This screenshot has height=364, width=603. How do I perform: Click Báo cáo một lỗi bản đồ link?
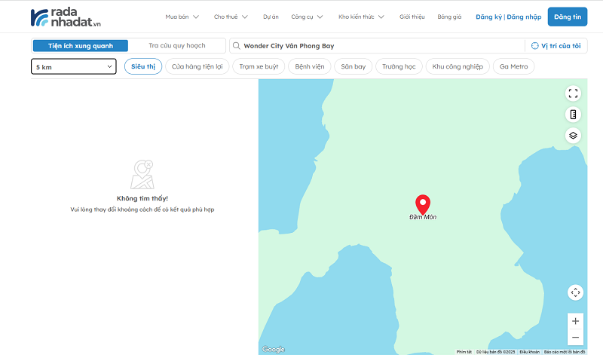[x=564, y=352]
